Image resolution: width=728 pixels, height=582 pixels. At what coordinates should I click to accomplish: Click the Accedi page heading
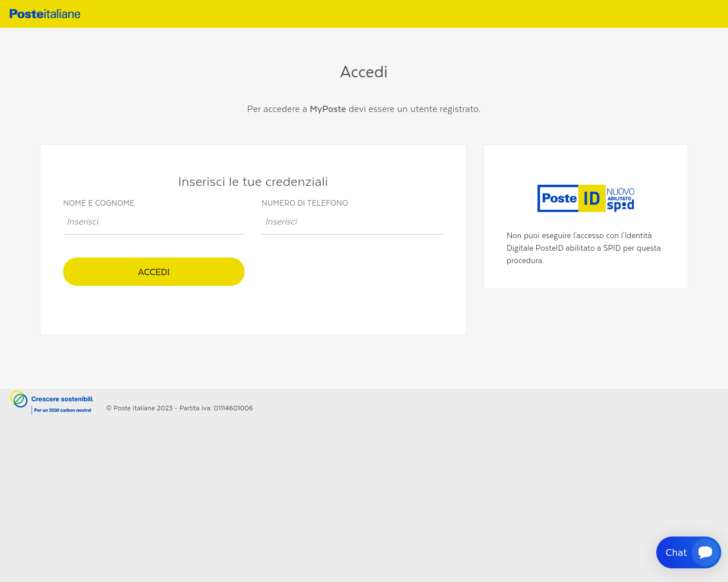(x=364, y=72)
